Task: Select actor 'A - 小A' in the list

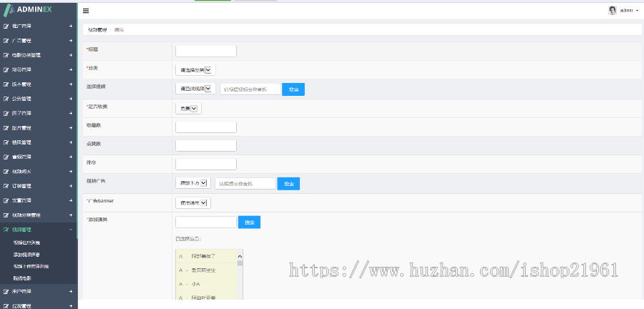Action: [206, 284]
